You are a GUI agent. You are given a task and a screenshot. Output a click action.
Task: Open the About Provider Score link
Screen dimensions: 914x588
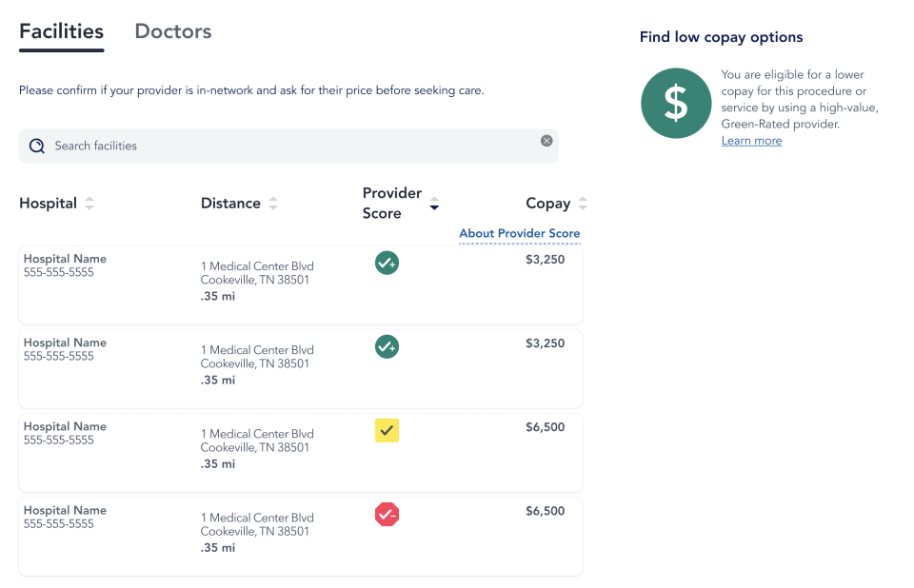(520, 233)
